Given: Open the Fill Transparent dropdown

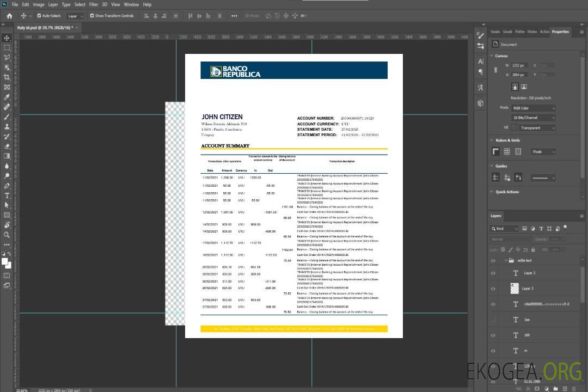Looking at the screenshot, I should [x=537, y=128].
